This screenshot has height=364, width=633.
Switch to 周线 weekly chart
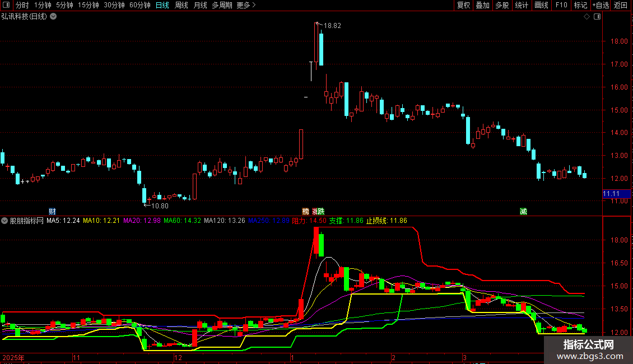click(181, 5)
